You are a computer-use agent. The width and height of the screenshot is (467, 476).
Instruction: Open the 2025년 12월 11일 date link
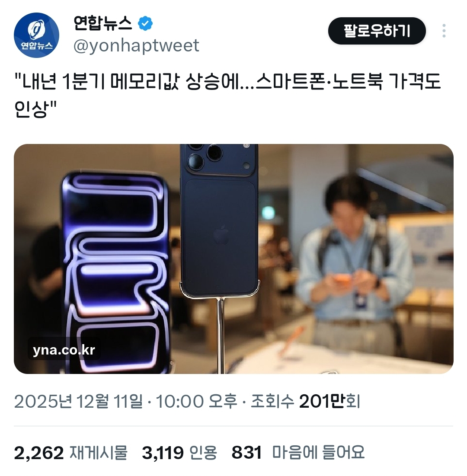[x=78, y=401]
